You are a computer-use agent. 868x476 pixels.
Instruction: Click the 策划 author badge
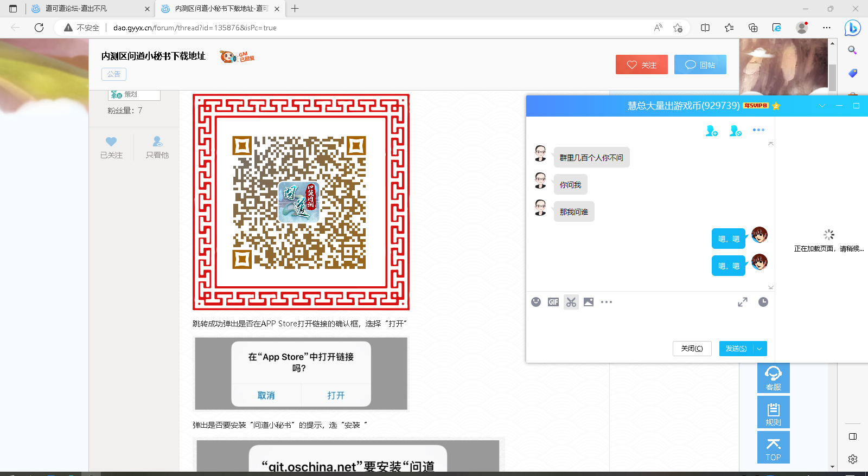click(x=134, y=95)
